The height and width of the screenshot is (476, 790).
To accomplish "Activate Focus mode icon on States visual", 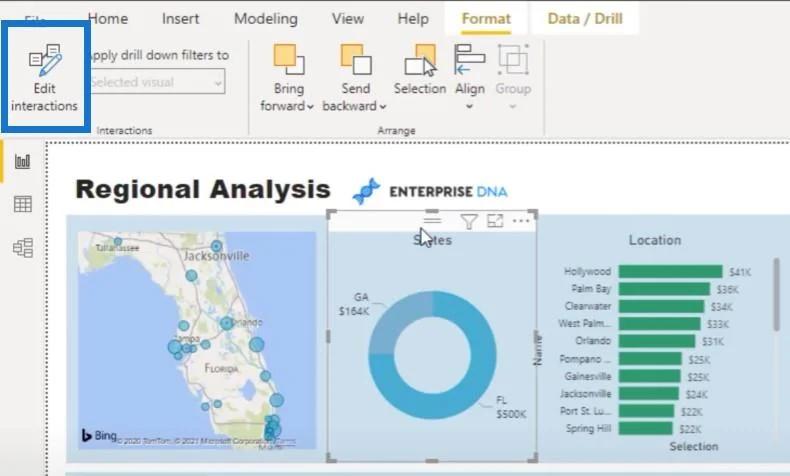I will [495, 221].
